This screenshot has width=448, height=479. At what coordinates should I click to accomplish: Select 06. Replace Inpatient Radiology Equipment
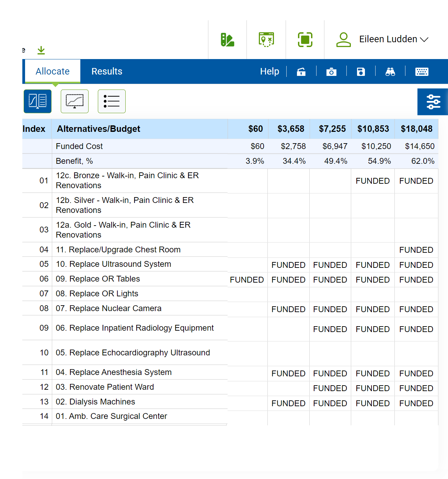135,328
